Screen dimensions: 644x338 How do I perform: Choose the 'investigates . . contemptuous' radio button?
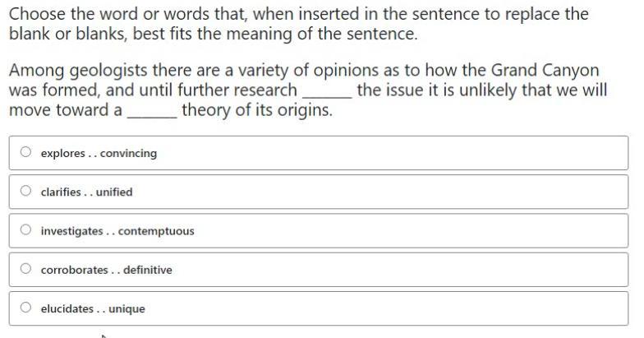tap(25, 229)
